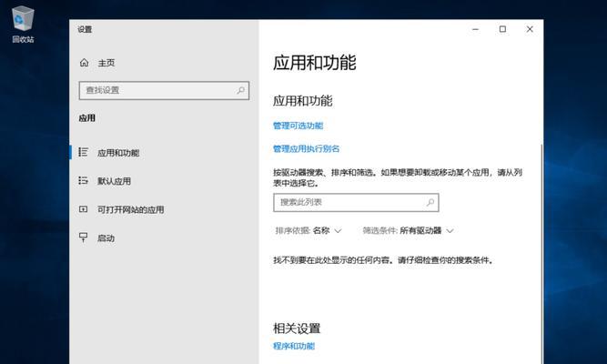Go to 主页 home label
Image resolution: width=607 pixels, height=364 pixels.
106,63
